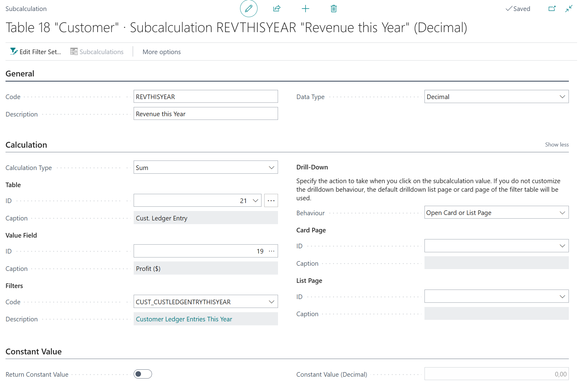582x392 pixels.
Task: Open Customer Ledger Entries This Year link
Action: point(184,319)
